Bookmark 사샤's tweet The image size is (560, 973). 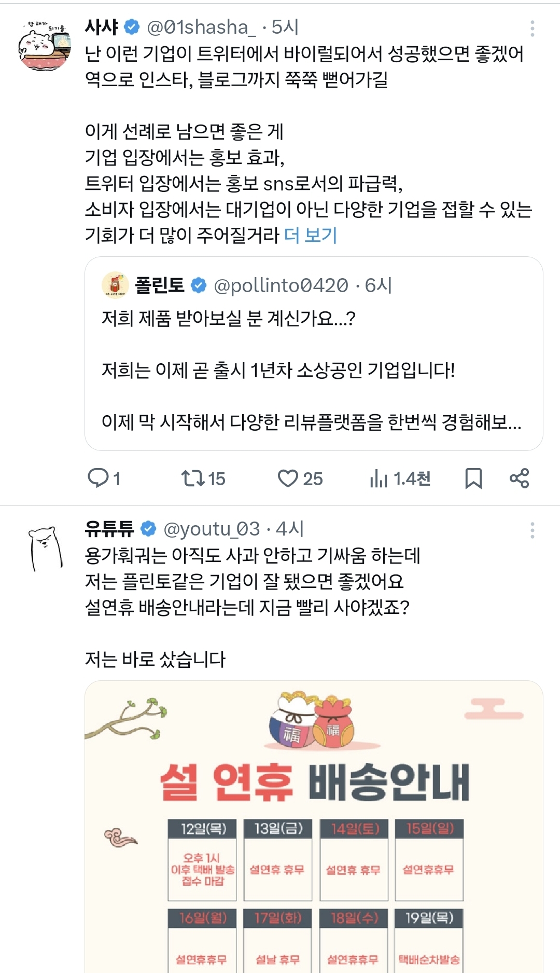(x=473, y=478)
